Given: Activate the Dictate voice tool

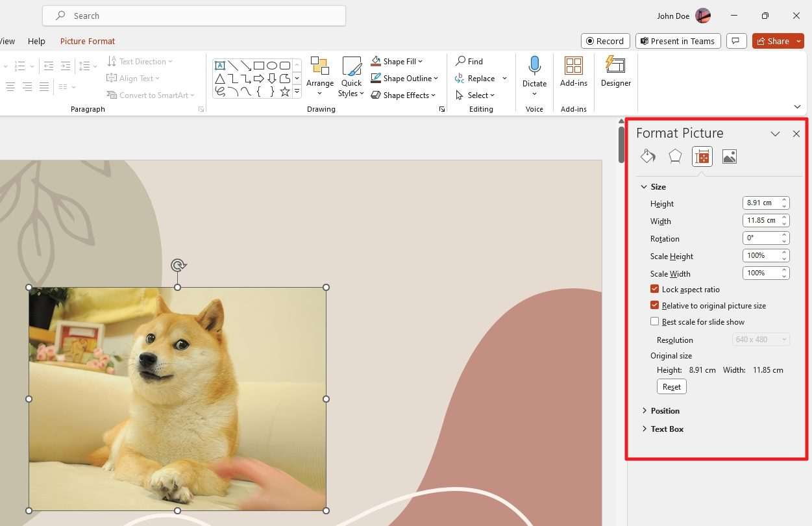Looking at the screenshot, I should [534, 73].
